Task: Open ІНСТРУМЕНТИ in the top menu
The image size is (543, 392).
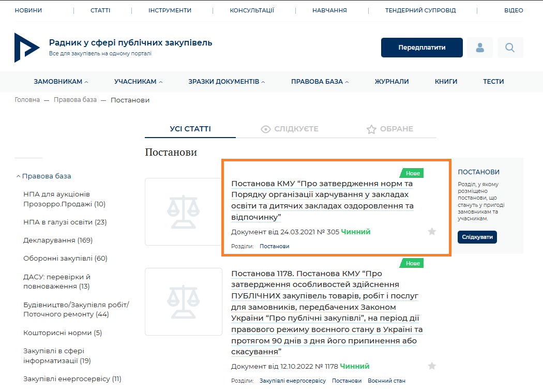Action: tap(170, 10)
